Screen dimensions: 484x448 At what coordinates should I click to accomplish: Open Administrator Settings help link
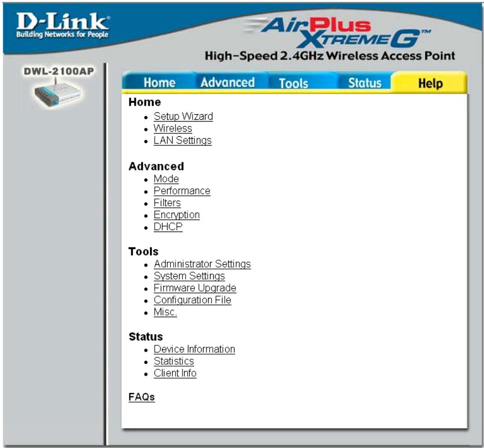click(202, 264)
